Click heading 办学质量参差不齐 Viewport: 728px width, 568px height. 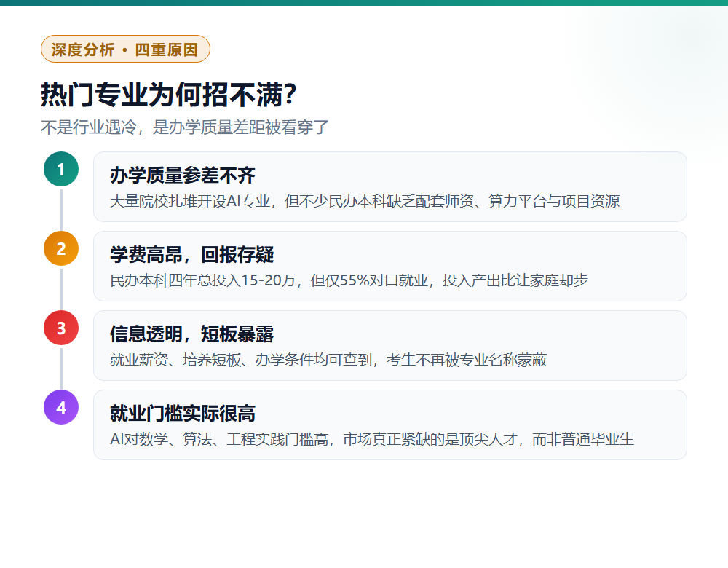[x=183, y=175]
